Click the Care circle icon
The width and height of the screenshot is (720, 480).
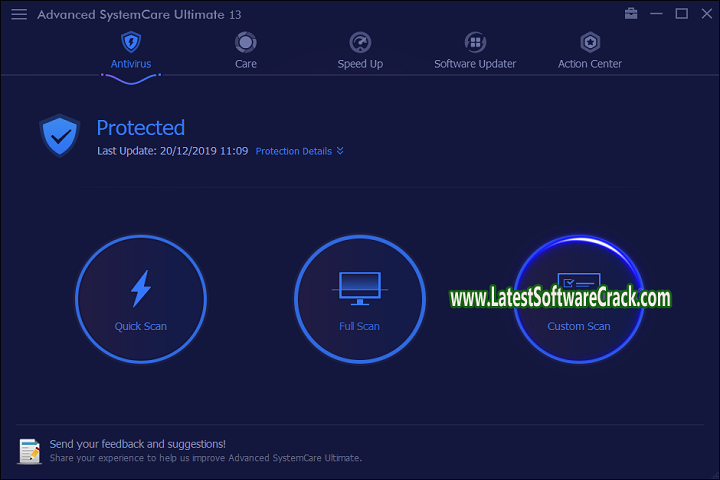(246, 42)
